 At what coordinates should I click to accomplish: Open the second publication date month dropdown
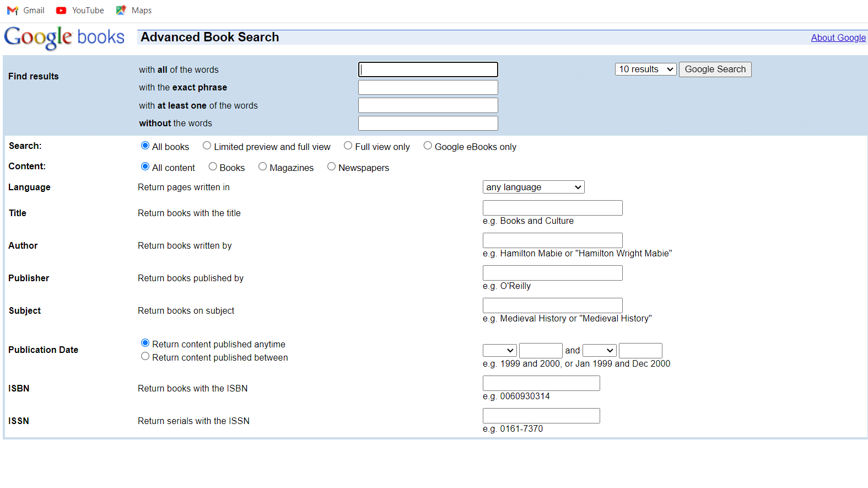(599, 351)
